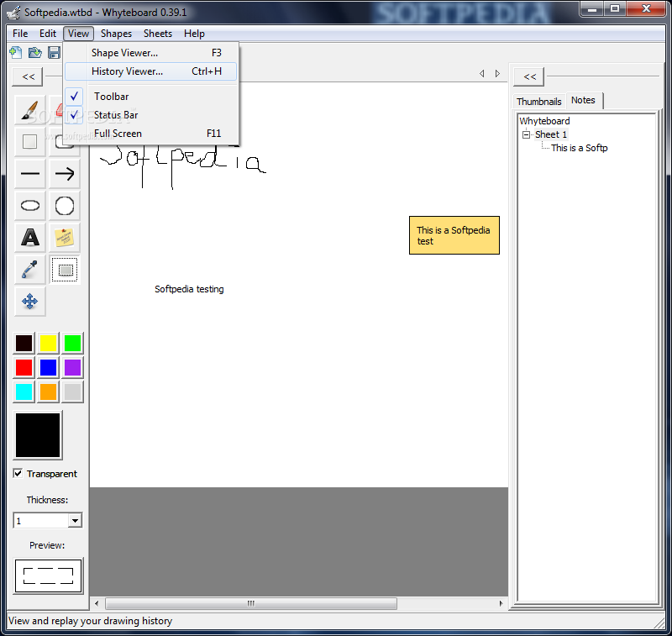The width and height of the screenshot is (672, 636).
Task: Choose Shape Viewer menu entry
Action: point(151,53)
